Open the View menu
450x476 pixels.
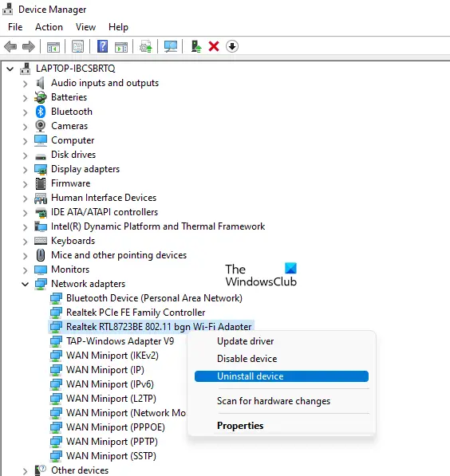[85, 27]
